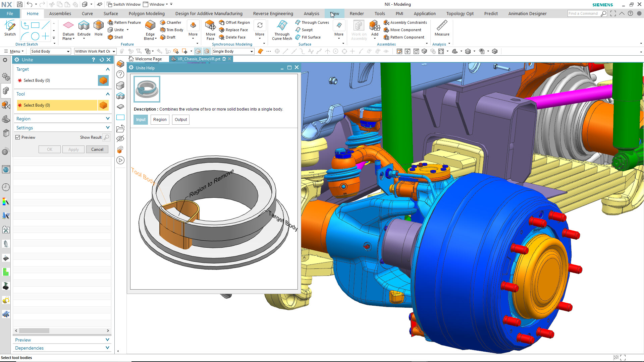The height and width of the screenshot is (362, 644).
Task: Switch to the Analysis menu tab
Action: (x=311, y=14)
